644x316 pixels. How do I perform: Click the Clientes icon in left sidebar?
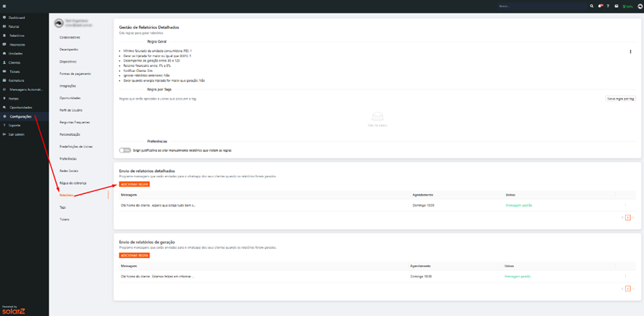[x=4, y=62]
